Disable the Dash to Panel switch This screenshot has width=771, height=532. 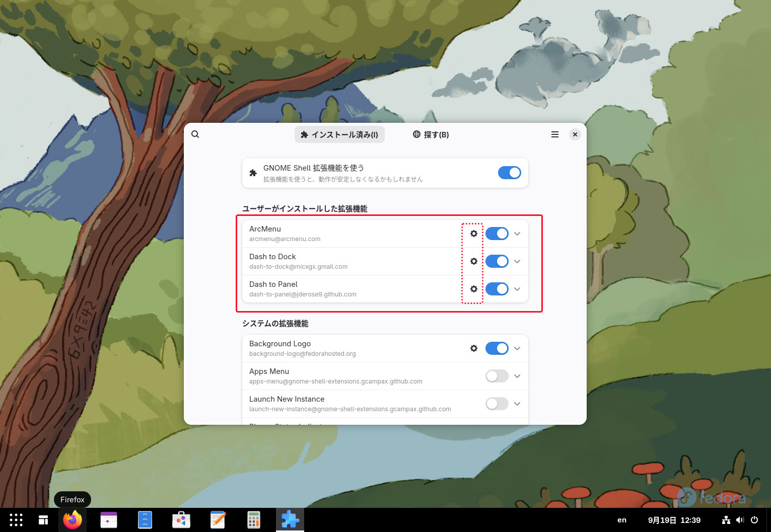coord(497,289)
